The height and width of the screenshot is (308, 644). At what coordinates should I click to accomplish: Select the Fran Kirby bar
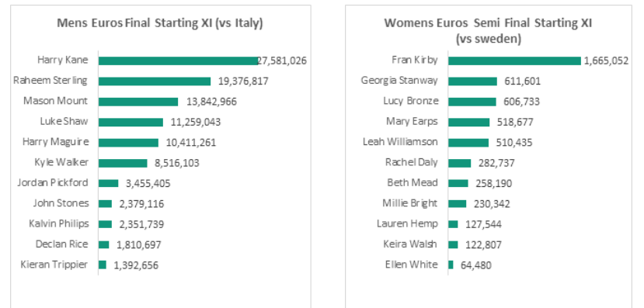point(514,61)
